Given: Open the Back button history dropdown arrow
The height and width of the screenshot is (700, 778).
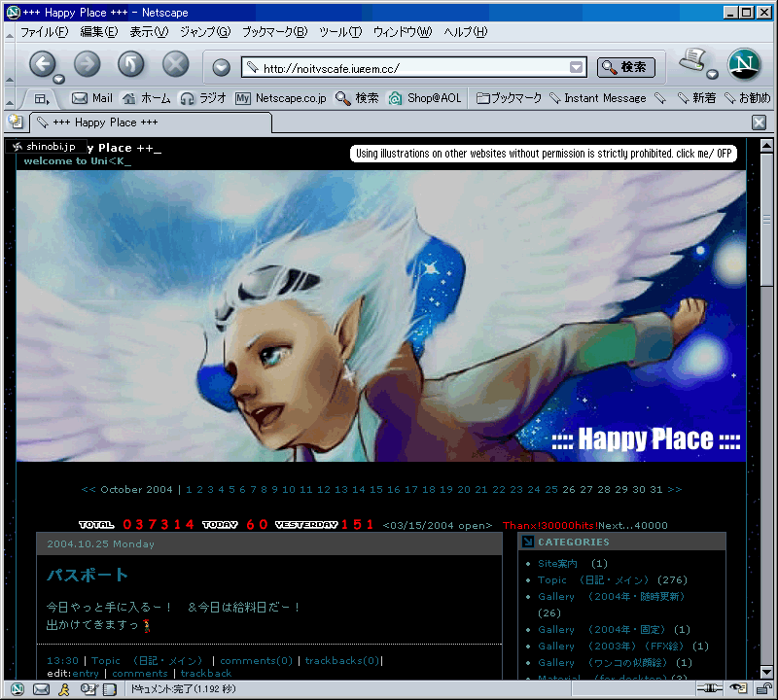Looking at the screenshot, I should (x=59, y=79).
